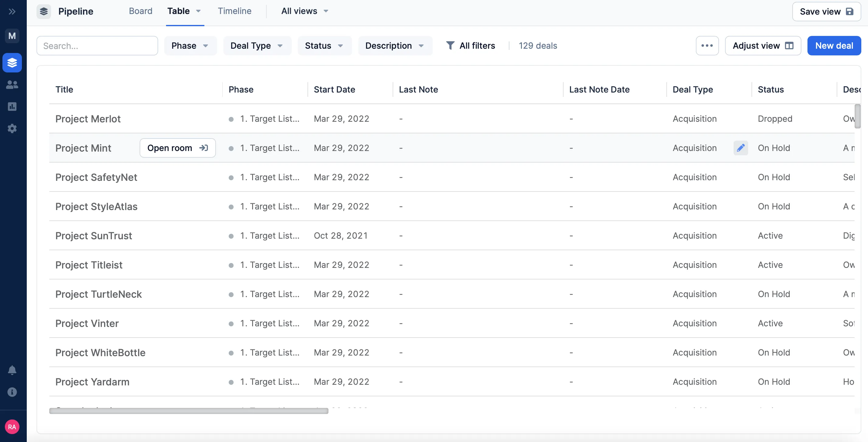Click the horizontal scrollbar below the table

point(189,411)
